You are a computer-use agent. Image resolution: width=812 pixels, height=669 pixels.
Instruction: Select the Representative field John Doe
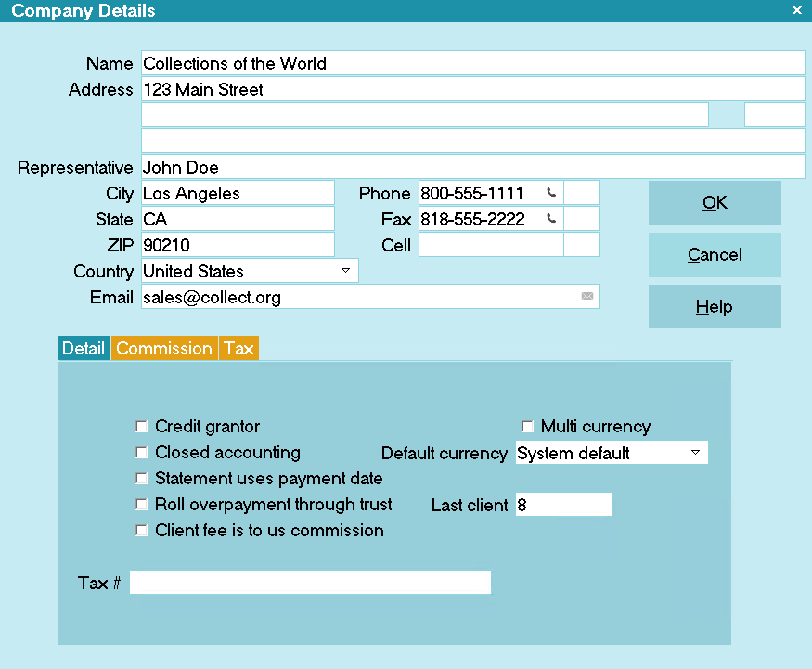(472, 167)
